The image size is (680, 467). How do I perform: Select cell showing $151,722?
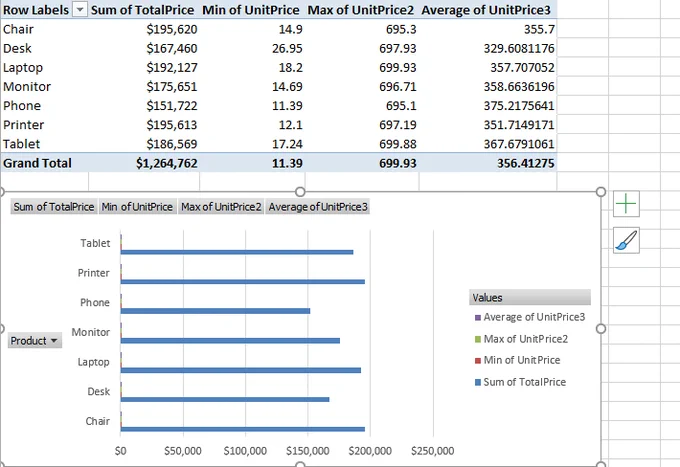pyautogui.click(x=144, y=105)
